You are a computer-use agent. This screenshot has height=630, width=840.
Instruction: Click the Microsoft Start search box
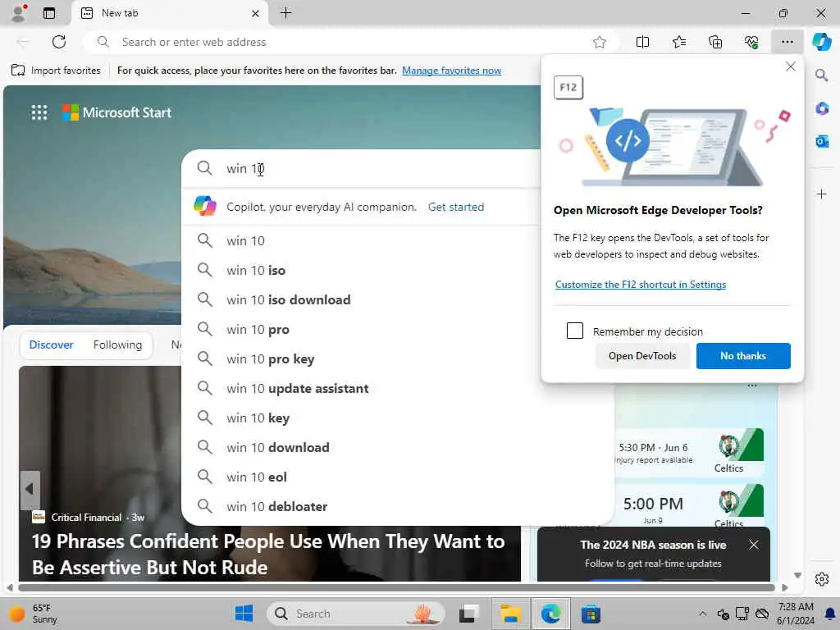[x=361, y=168]
